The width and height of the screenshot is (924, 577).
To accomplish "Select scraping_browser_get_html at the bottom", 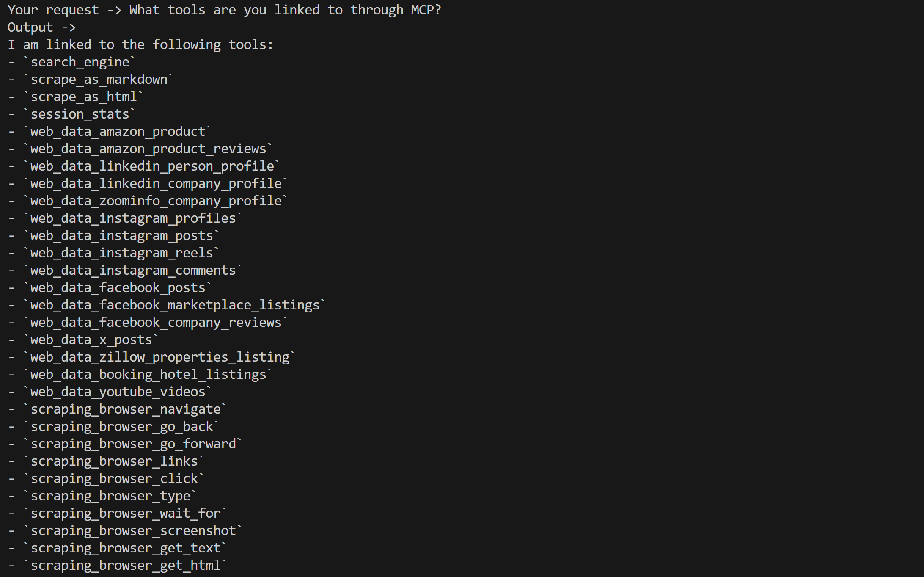I will point(125,566).
